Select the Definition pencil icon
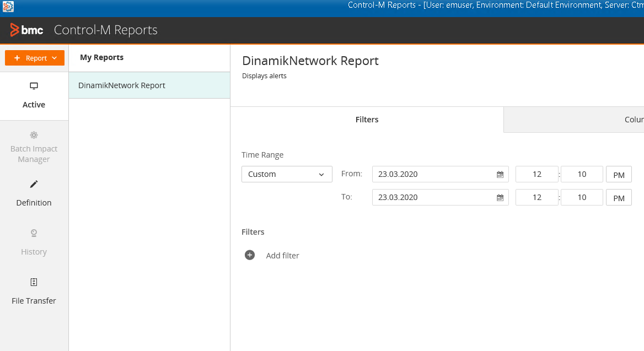 click(x=34, y=184)
